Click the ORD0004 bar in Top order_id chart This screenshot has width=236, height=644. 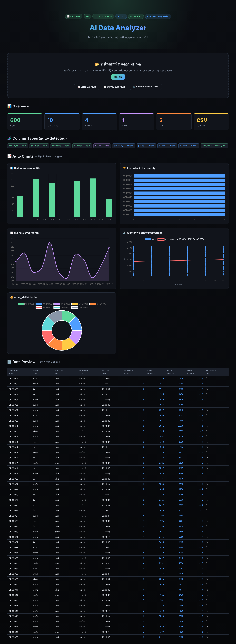(179, 176)
